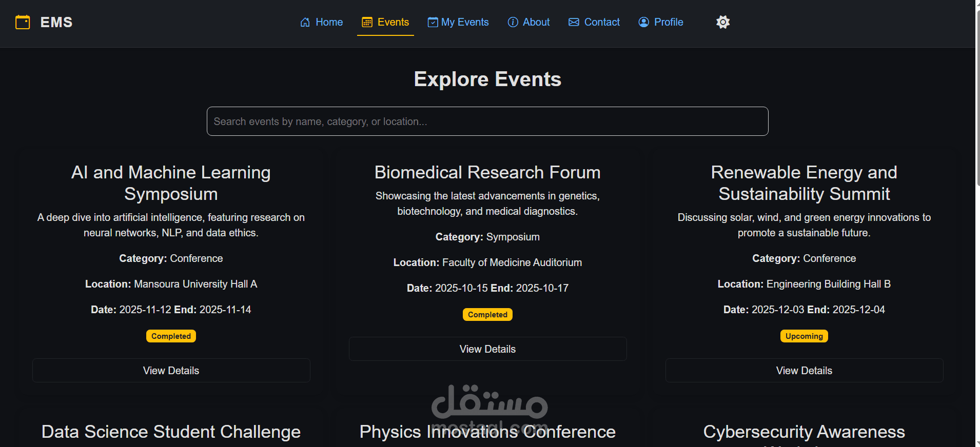Click the Upcoming status badge
The height and width of the screenshot is (447, 980).
804,336
